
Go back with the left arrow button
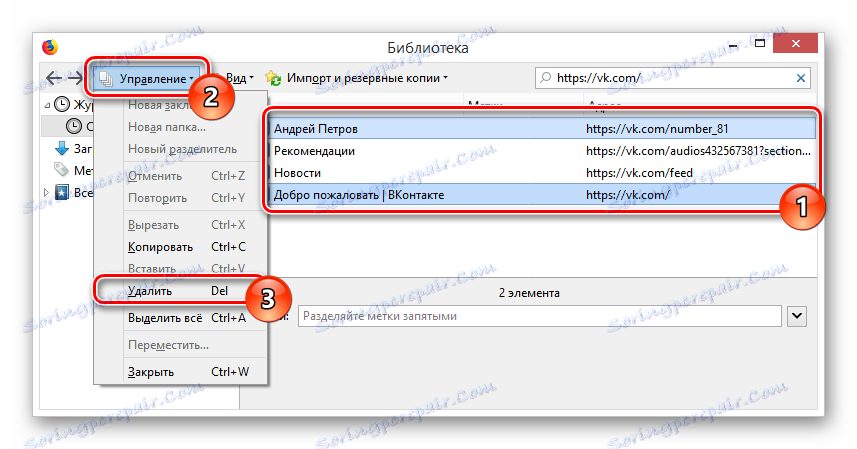[x=54, y=79]
